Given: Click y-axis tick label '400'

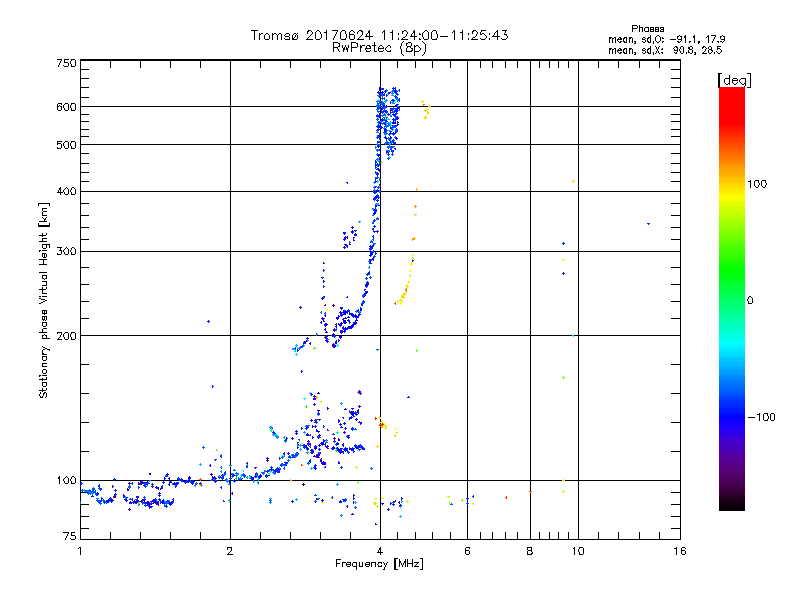Looking at the screenshot, I should click(x=66, y=192).
